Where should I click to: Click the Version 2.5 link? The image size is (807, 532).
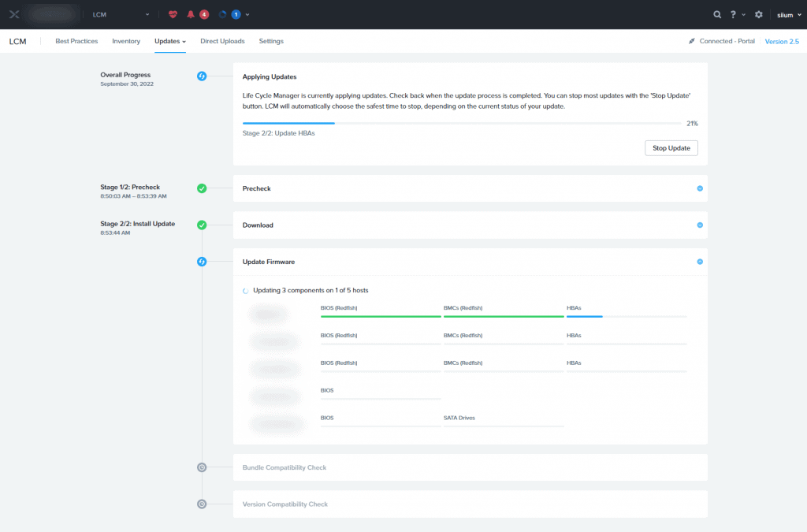782,41
